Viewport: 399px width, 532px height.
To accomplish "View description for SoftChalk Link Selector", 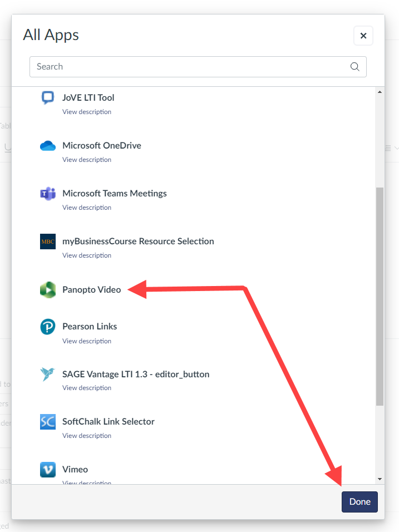I will tap(87, 435).
